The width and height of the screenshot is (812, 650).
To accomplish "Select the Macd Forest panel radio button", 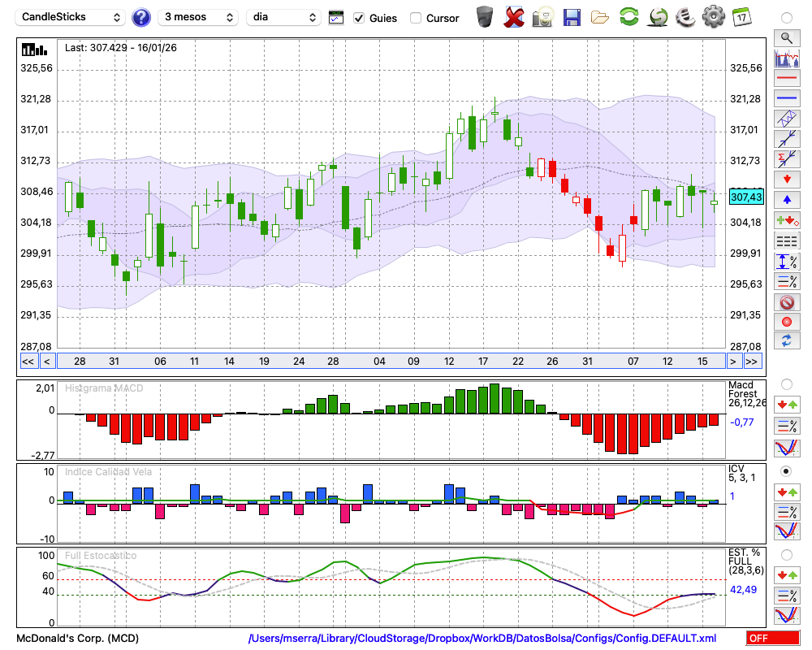I will [787, 384].
